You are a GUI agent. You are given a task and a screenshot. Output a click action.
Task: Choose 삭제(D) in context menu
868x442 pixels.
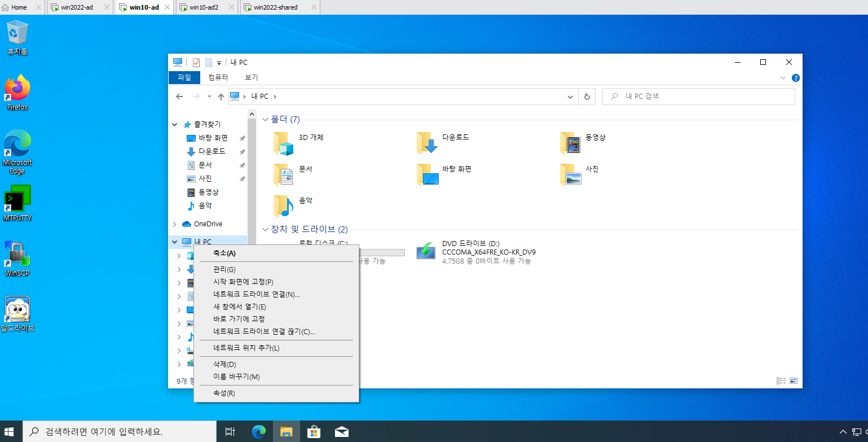[x=276, y=364]
